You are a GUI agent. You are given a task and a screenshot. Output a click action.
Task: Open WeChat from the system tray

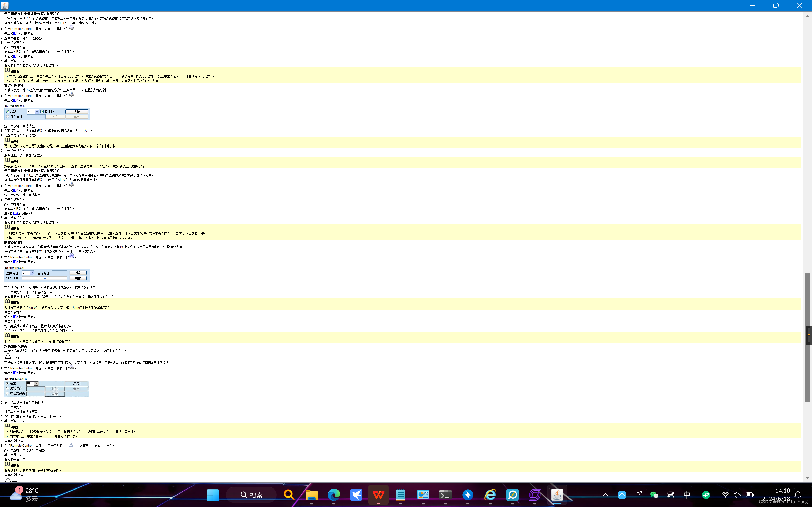(x=654, y=495)
